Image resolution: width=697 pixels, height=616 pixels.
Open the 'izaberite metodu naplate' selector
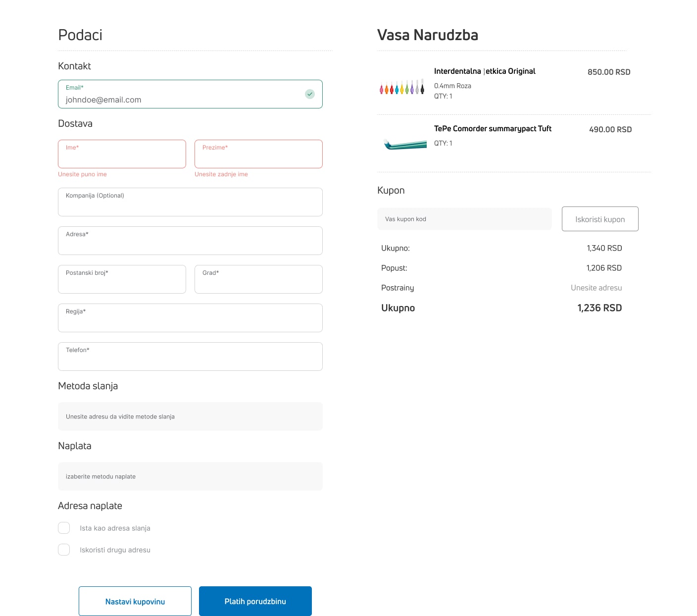click(190, 476)
